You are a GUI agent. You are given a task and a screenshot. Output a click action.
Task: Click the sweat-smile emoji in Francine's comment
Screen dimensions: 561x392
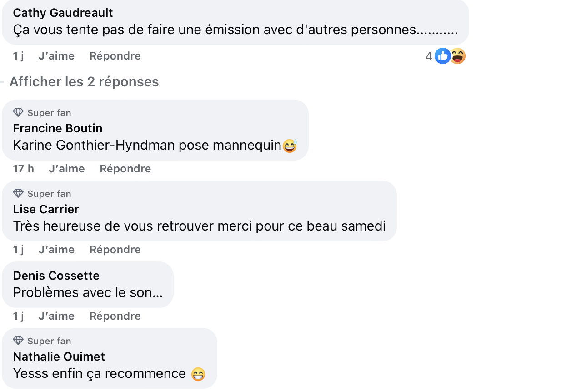click(290, 146)
